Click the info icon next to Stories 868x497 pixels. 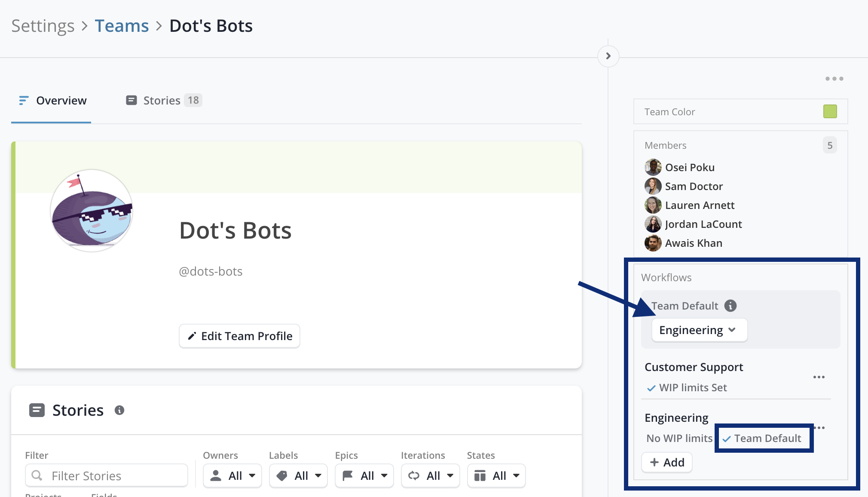coord(119,410)
